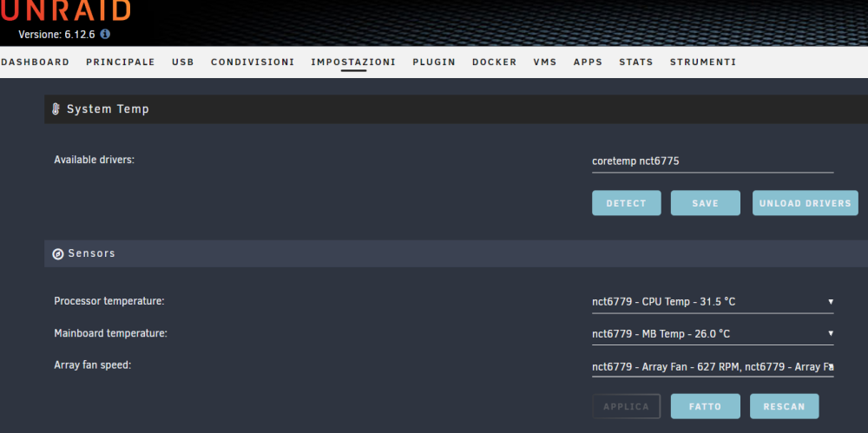Screen dimensions: 868x433
Task: Open the Mainboard temperature dropdown
Action: coord(713,334)
